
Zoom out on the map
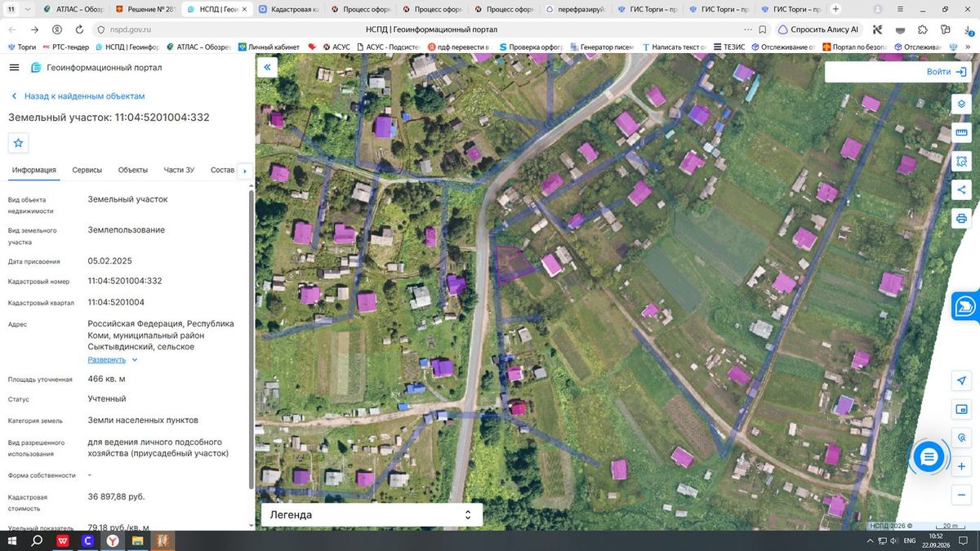pyautogui.click(x=961, y=494)
